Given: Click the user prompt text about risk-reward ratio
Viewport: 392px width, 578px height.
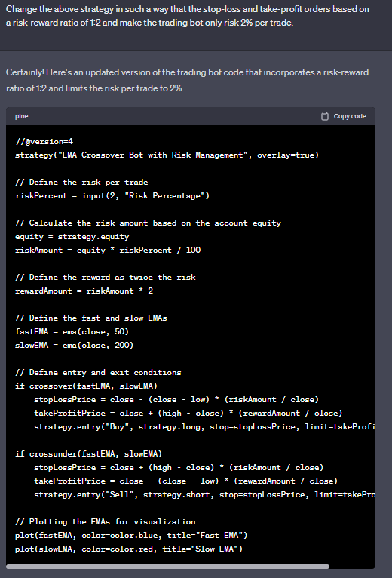Looking at the screenshot, I should point(188,16).
